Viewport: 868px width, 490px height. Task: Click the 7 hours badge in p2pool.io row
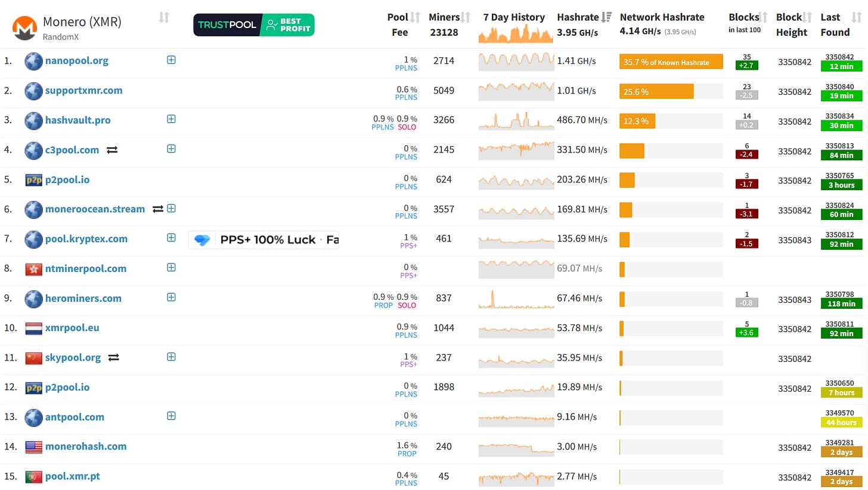point(842,393)
